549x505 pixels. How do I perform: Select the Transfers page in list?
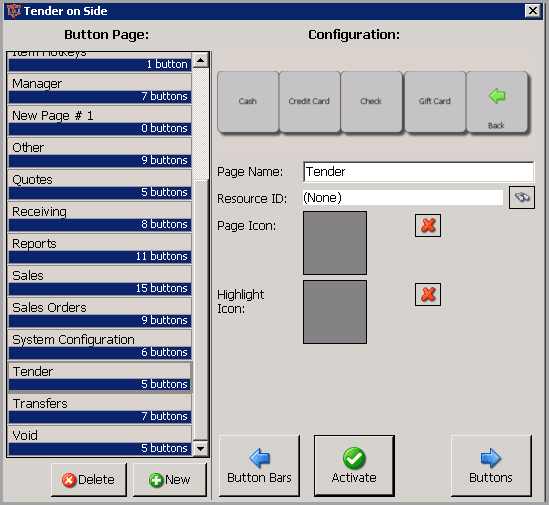coord(100,408)
